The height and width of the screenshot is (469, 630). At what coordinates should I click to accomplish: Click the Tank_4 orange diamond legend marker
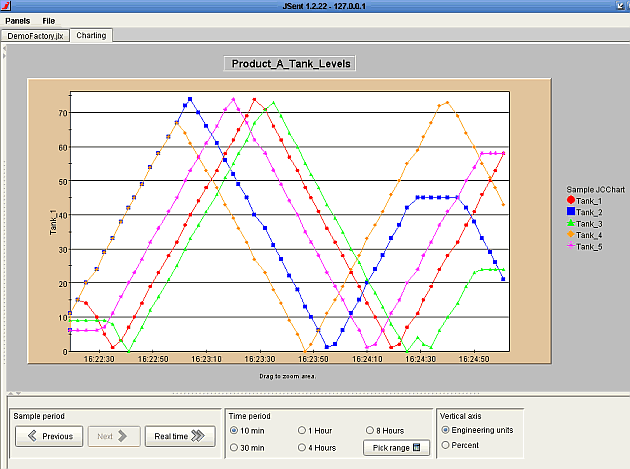coord(571,234)
